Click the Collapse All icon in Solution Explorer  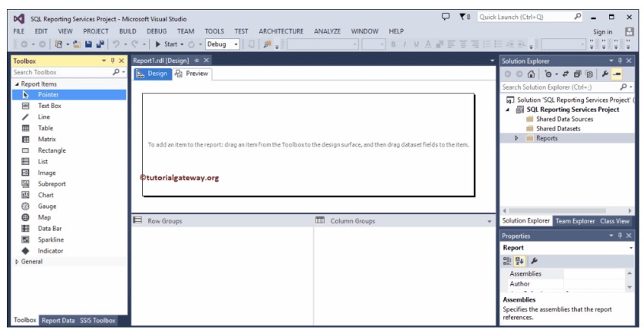tap(577, 74)
